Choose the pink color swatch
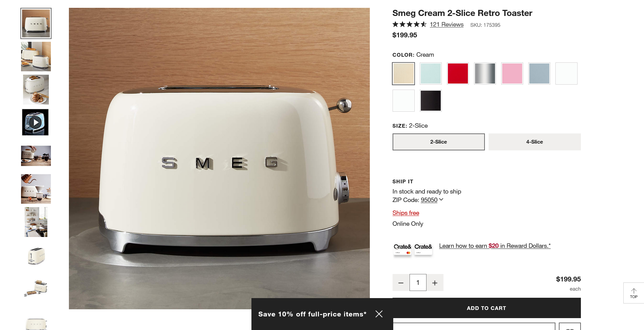The height and width of the screenshot is (330, 644). (512, 73)
